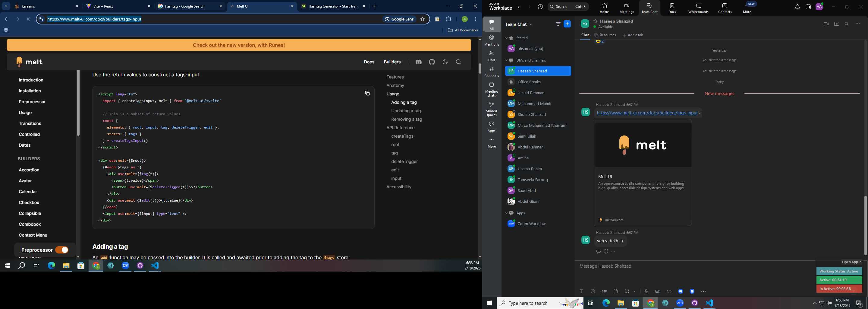Open the Builders menu on Melt site
This screenshot has width=868, height=309.
pyautogui.click(x=392, y=62)
